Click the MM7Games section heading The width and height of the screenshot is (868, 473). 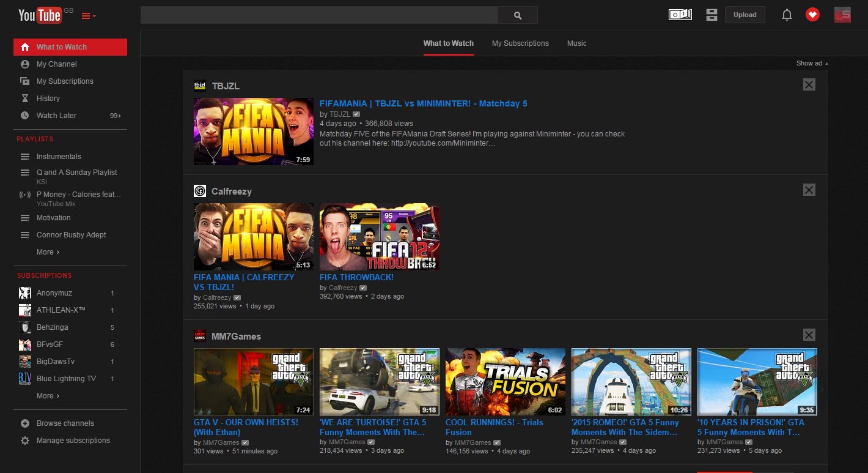(x=236, y=336)
